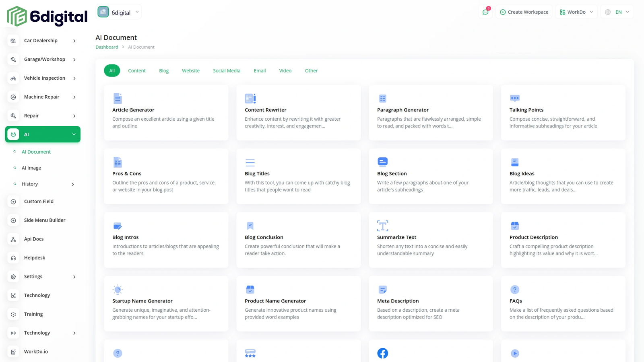Click the Product Description box icon
This screenshot has width=644, height=362.
515,226
